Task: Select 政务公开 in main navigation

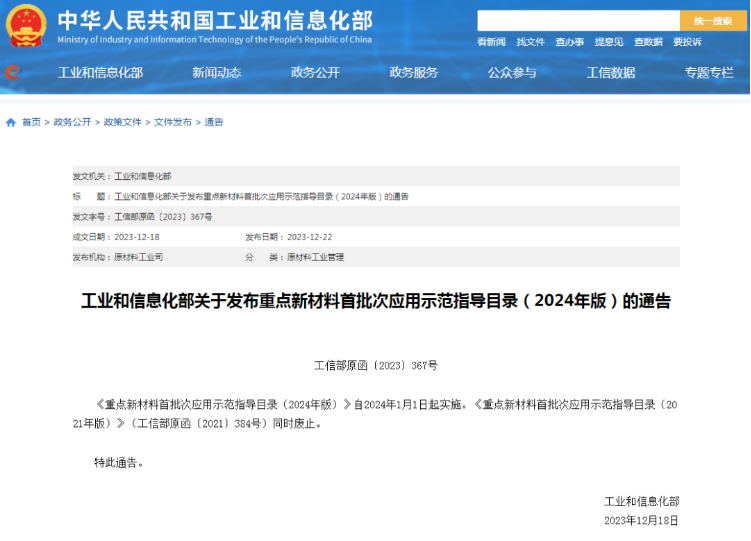Action: pos(316,73)
